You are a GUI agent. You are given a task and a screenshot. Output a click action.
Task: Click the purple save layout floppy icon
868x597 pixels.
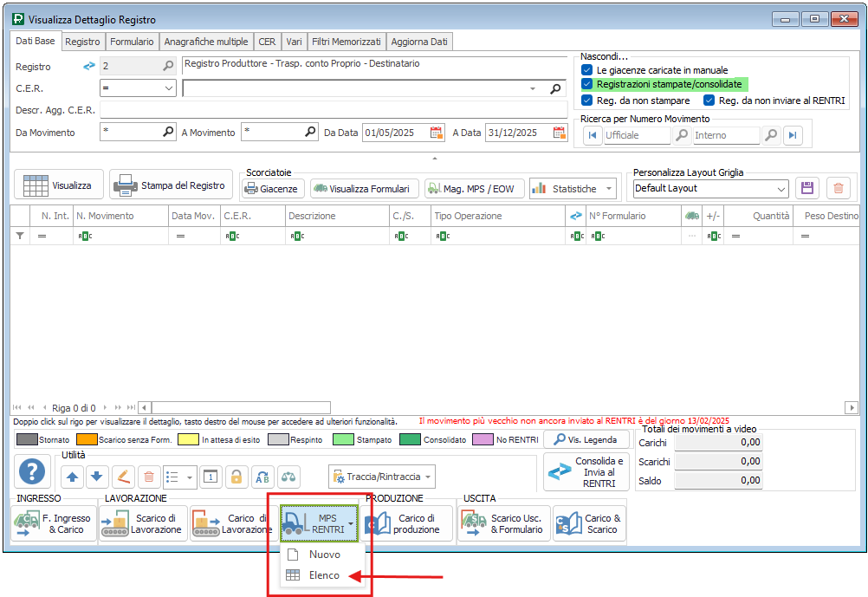808,188
